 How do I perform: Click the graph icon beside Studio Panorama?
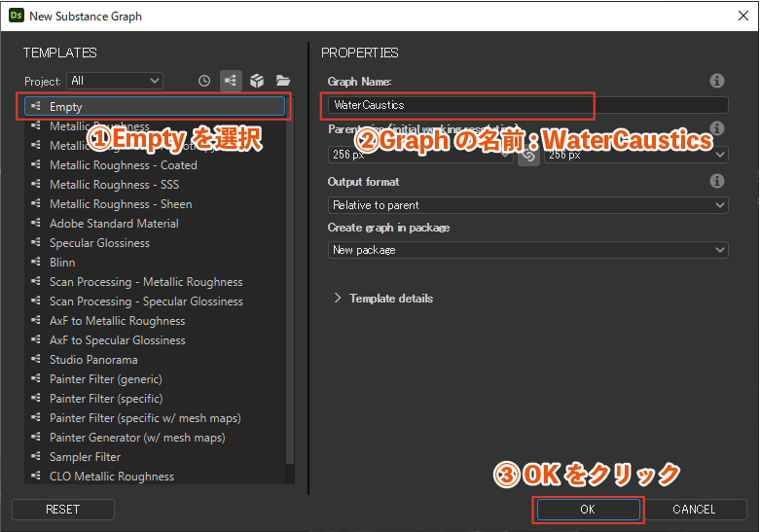click(x=36, y=359)
